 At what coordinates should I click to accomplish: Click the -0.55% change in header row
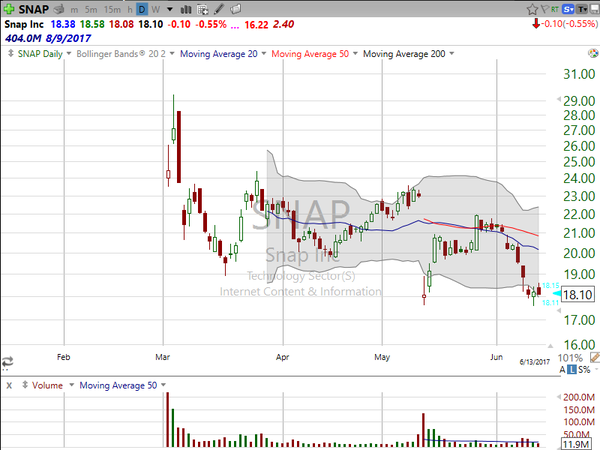pyautogui.click(x=211, y=24)
